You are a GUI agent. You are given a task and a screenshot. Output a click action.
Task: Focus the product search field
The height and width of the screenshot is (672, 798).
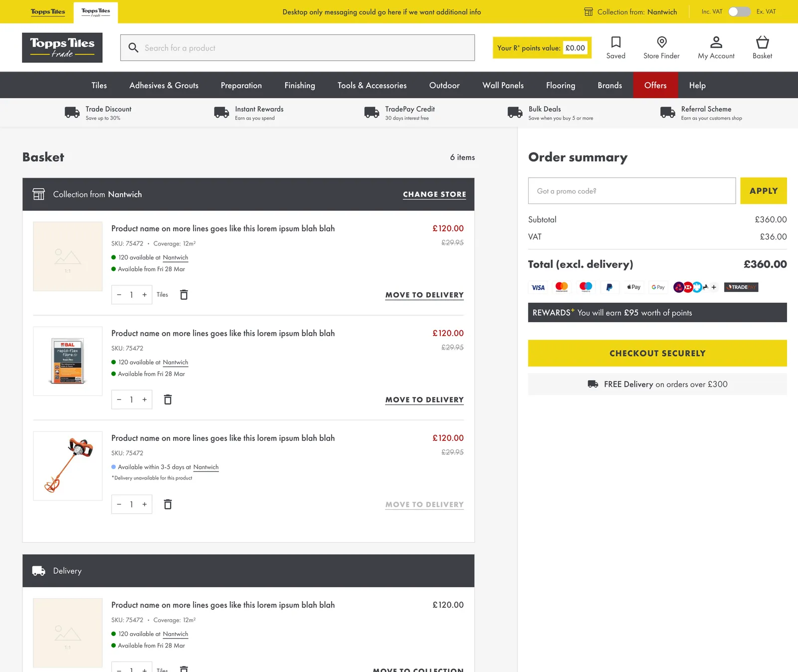297,48
